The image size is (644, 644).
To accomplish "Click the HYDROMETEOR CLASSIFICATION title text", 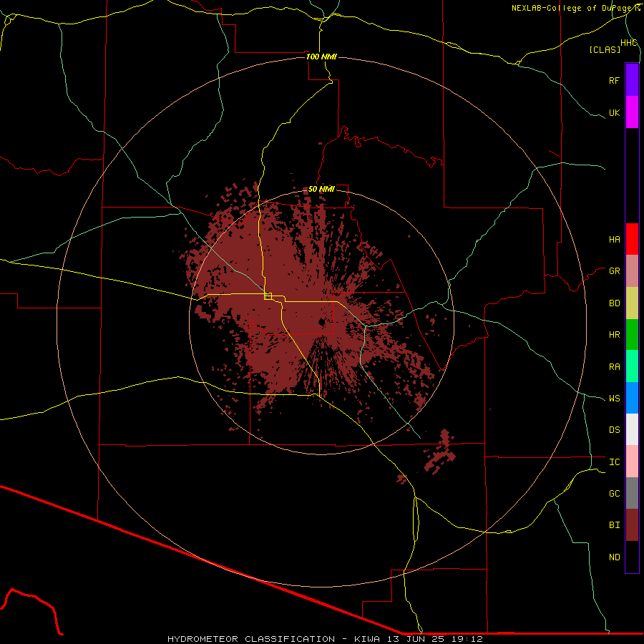I will pos(251,639).
